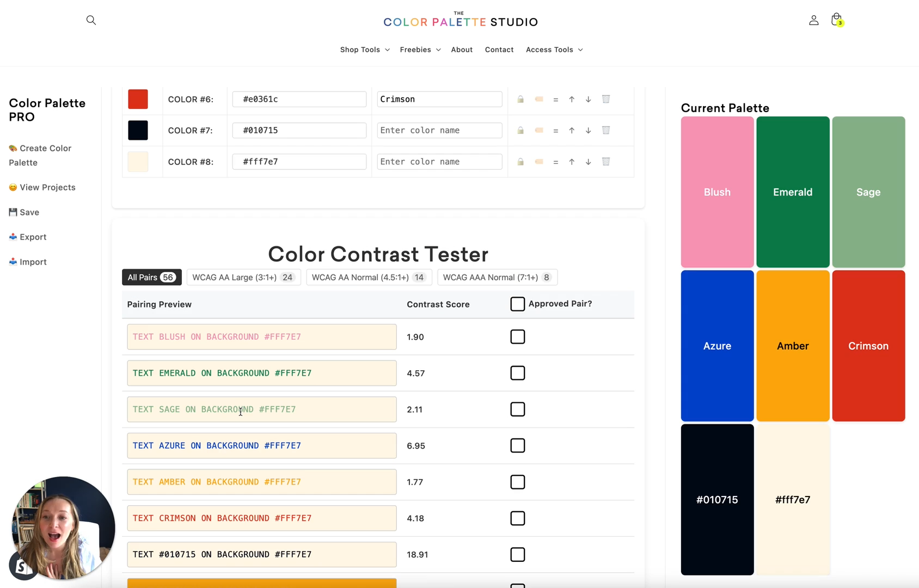Screen dimensions: 919x588
Task: Move Color #7 down with arrow
Action: [588, 130]
